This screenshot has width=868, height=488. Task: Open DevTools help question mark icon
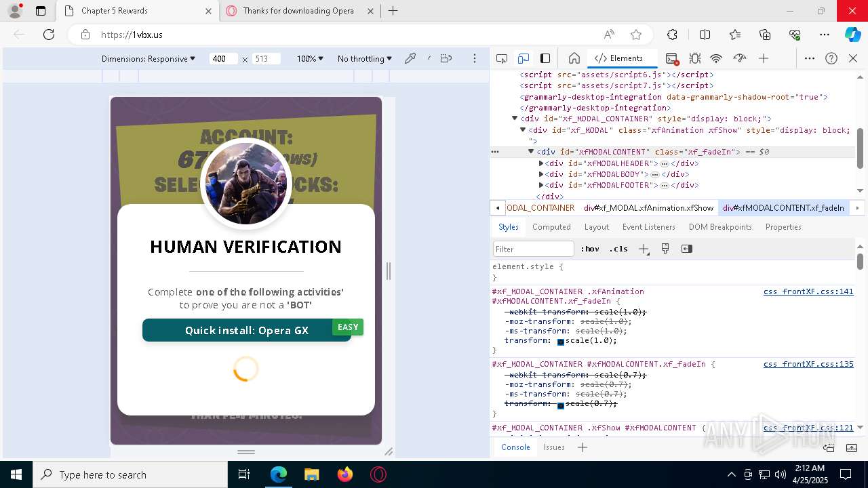coord(831,58)
